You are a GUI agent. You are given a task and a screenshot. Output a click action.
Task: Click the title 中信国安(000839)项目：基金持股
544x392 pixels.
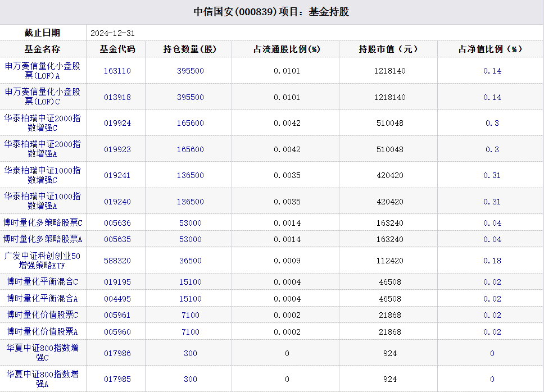[x=271, y=12]
